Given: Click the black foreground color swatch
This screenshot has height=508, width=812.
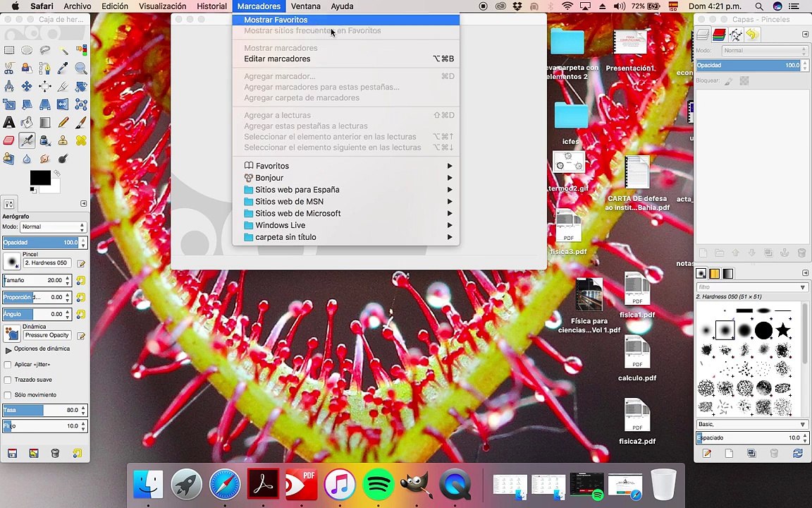Looking at the screenshot, I should click(x=40, y=177).
